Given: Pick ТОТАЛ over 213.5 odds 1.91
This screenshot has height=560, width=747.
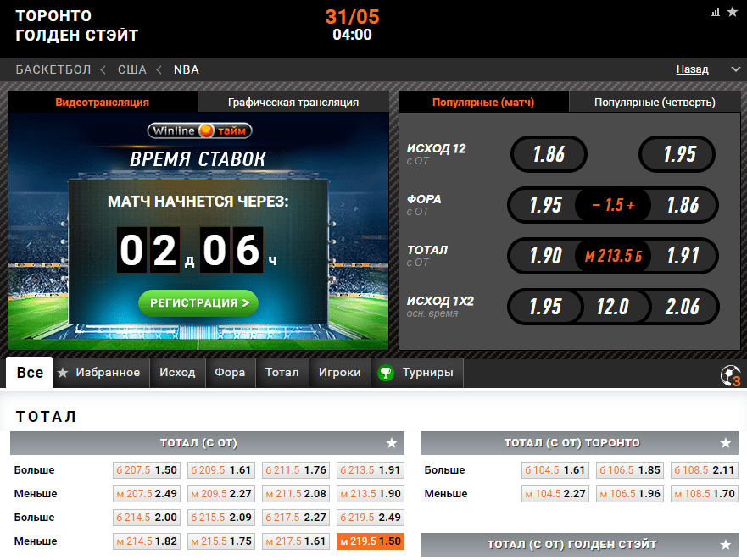Looking at the screenshot, I should pyautogui.click(x=683, y=256).
